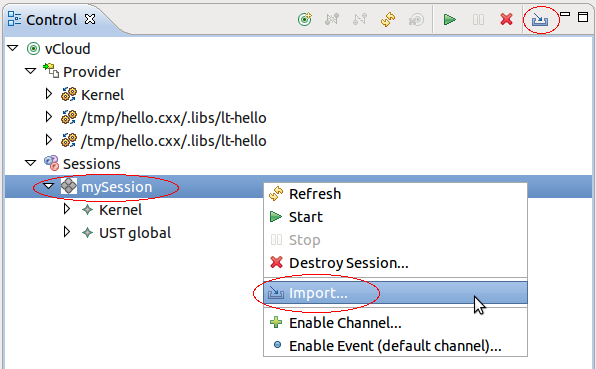Screen dimensions: 596x369
Task: Choose Enable Event (default channel)... entry
Action: pos(395,346)
